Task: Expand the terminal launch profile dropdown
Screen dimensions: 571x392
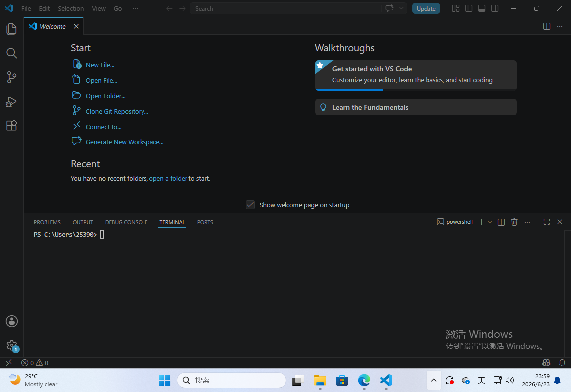Action: click(490, 222)
